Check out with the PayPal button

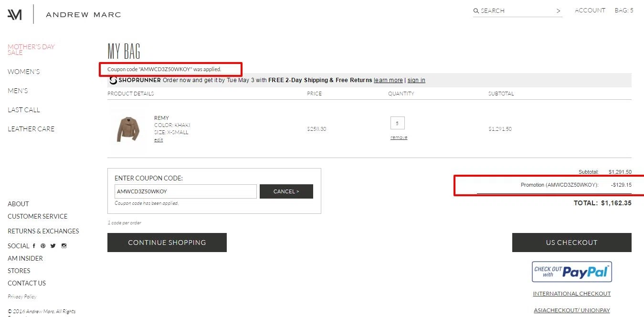tap(572, 272)
